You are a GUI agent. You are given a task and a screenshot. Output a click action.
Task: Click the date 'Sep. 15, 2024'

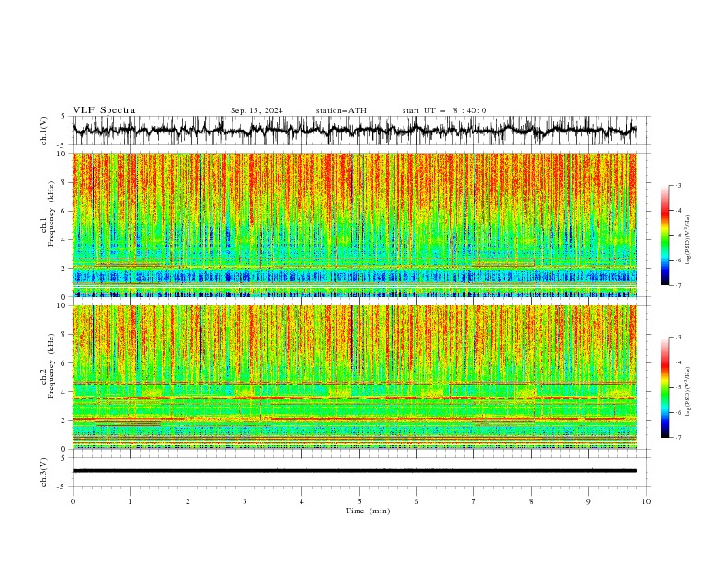point(256,110)
